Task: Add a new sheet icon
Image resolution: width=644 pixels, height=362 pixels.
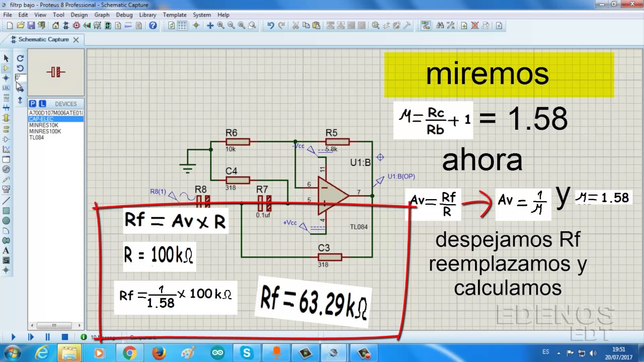Action: coord(464,25)
